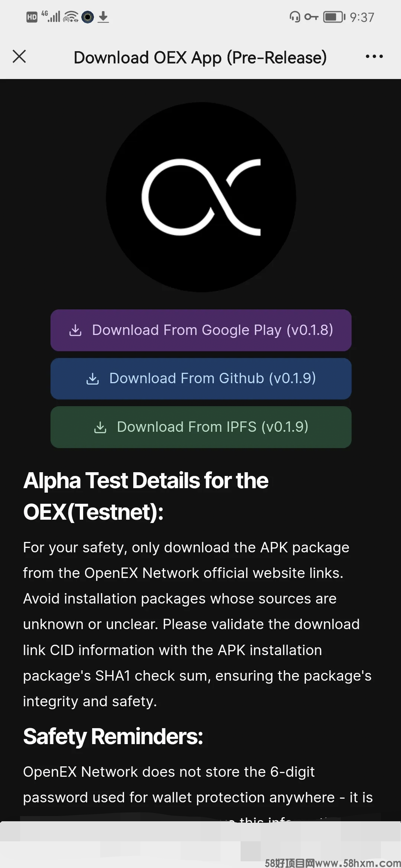Viewport: 401px width, 868px height.
Task: Tap download icon on Github button
Action: click(92, 379)
